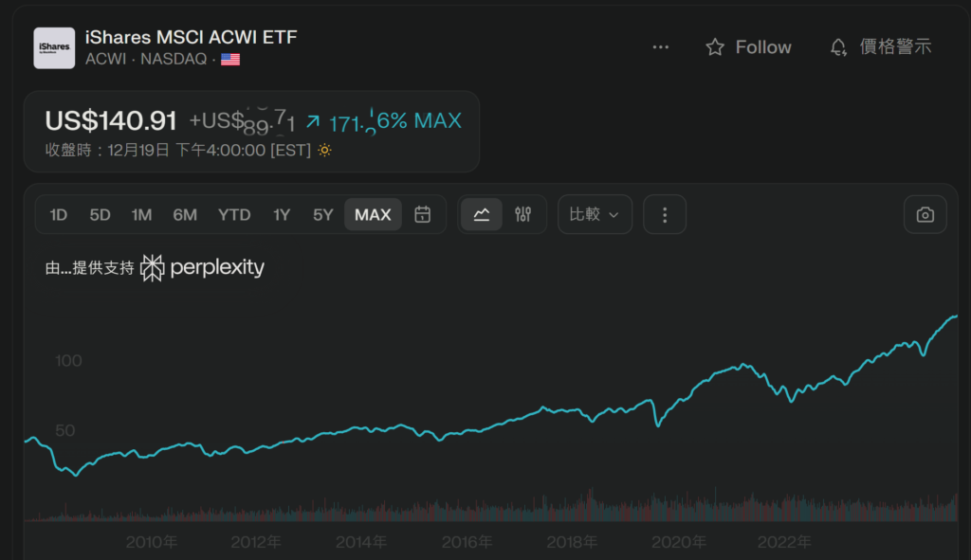This screenshot has height=560, width=971.
Task: Switch chart range to 5D
Action: coord(101,215)
